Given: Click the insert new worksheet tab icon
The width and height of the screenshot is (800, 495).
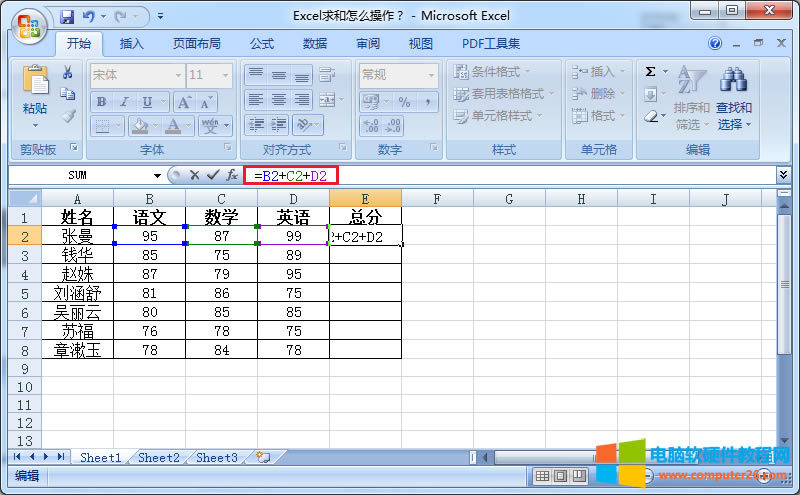Looking at the screenshot, I should click(263, 458).
